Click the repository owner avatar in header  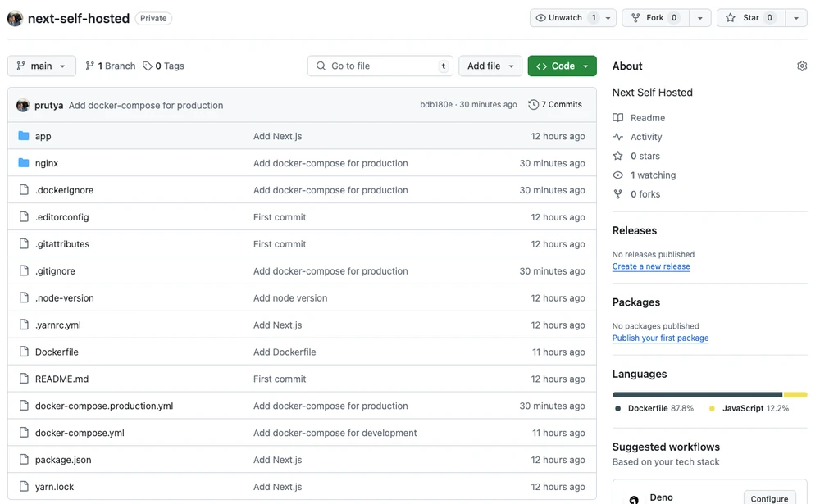[15, 18]
